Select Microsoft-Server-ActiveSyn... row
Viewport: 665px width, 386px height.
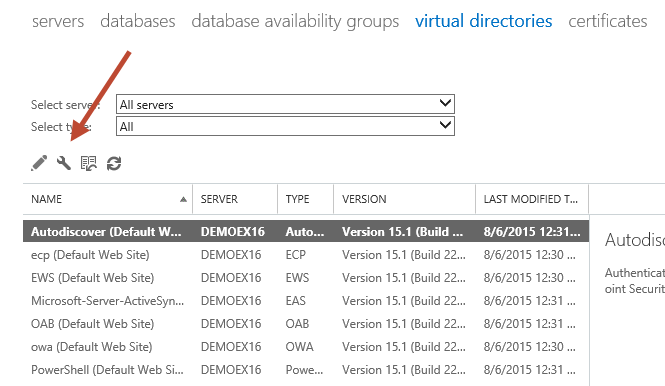[306, 301]
